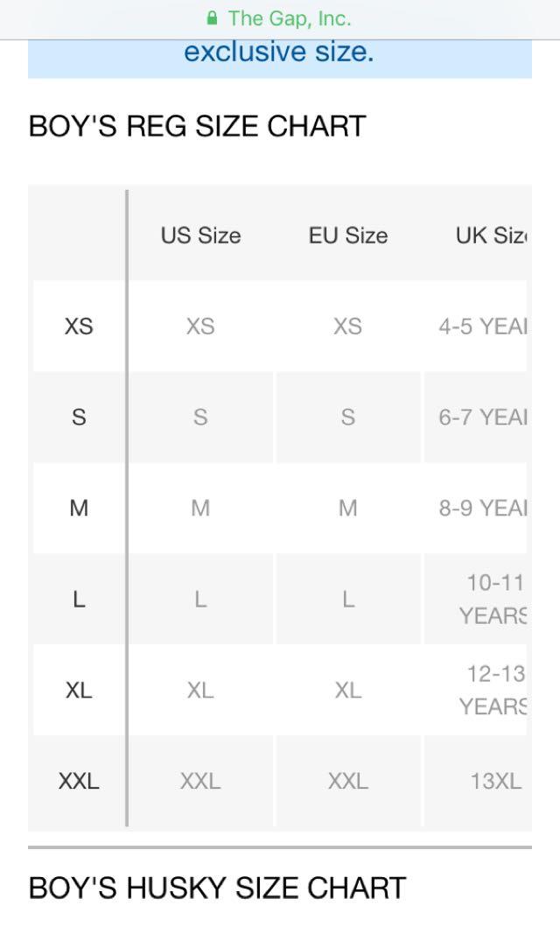This screenshot has width=560, height=934.
Task: Click the US Size column header
Action: tap(201, 235)
